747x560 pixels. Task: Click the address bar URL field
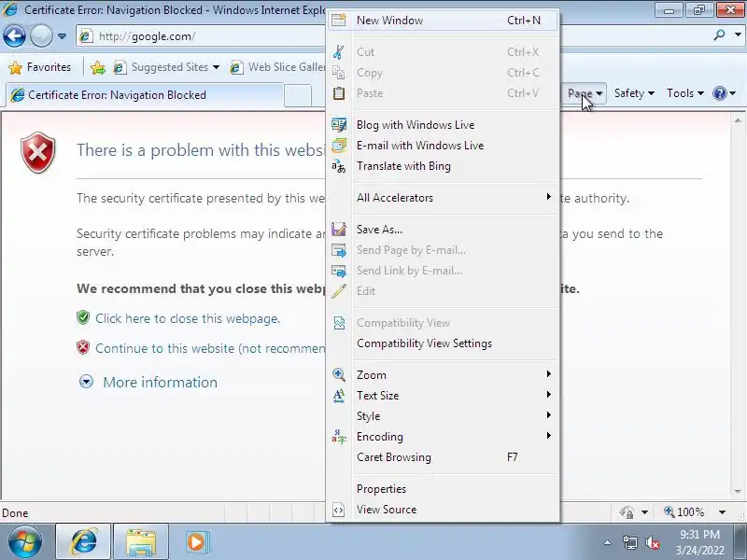[x=200, y=36]
